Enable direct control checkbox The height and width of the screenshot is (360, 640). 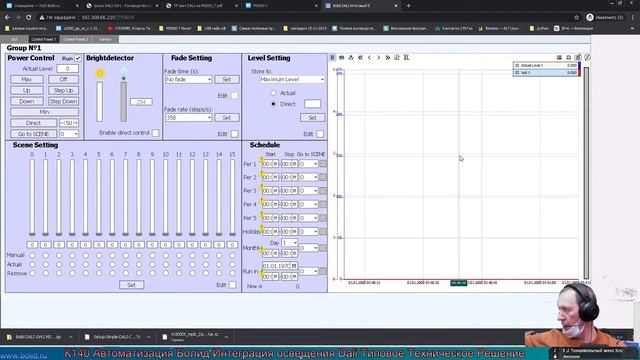click(x=155, y=133)
